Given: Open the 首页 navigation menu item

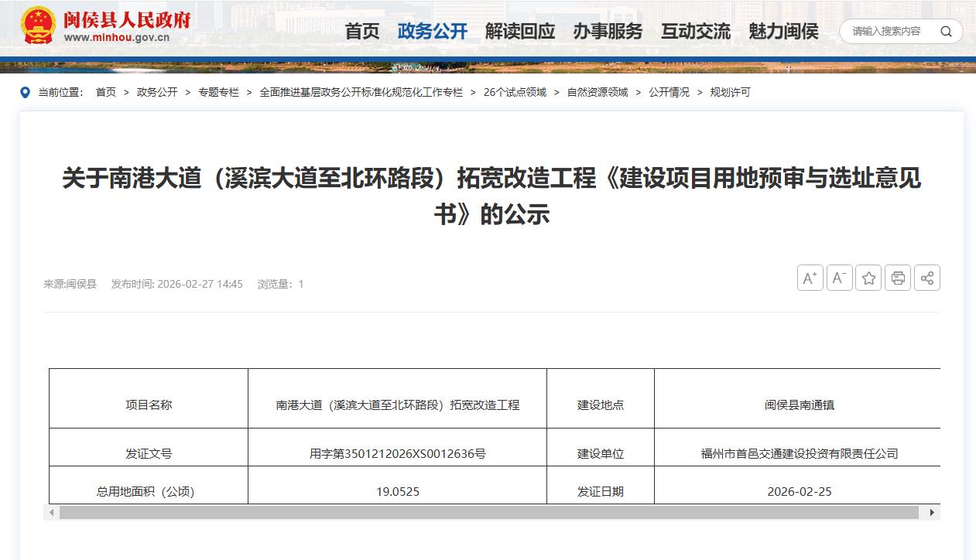Looking at the screenshot, I should (x=361, y=32).
